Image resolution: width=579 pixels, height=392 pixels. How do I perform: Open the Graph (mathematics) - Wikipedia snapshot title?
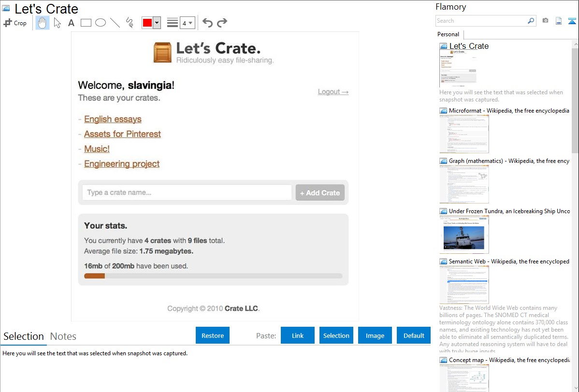click(509, 161)
